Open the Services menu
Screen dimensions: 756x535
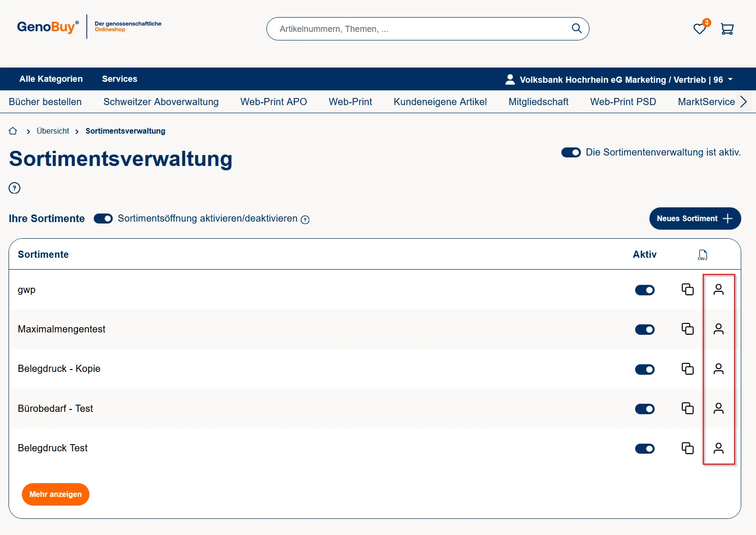[119, 79]
